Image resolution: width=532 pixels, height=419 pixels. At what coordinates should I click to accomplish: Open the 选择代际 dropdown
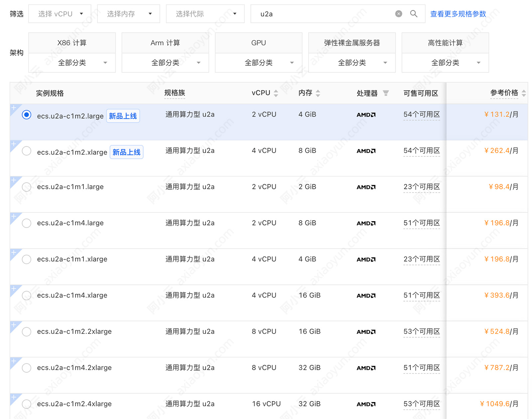click(x=205, y=14)
